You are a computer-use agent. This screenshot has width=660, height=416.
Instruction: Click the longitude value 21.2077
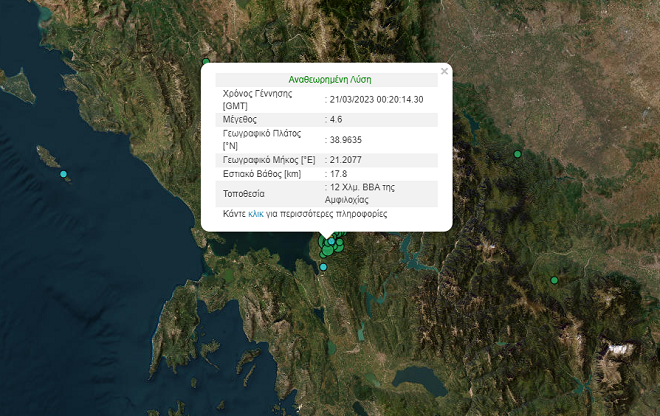(x=347, y=160)
